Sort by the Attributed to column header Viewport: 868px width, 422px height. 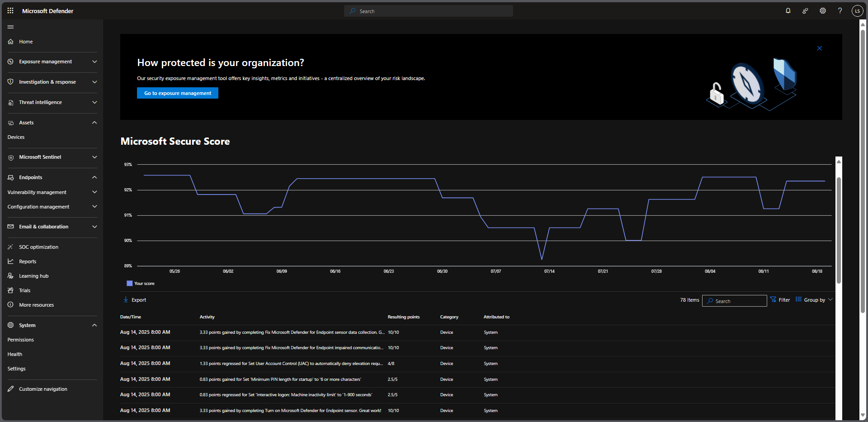[496, 317]
